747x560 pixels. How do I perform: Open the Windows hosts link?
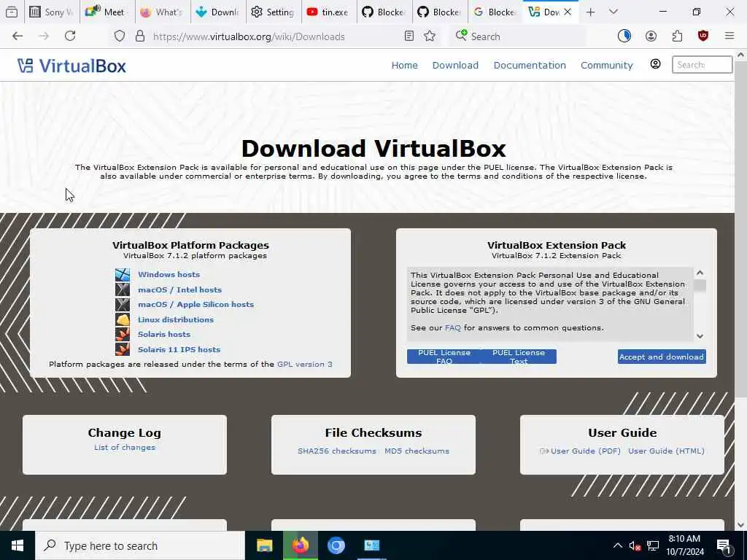click(x=169, y=275)
